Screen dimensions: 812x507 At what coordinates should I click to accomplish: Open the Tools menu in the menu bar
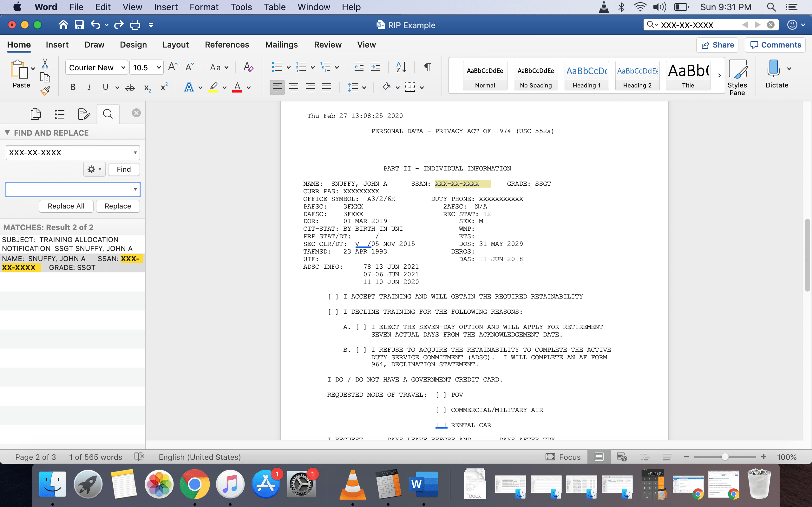tap(241, 7)
